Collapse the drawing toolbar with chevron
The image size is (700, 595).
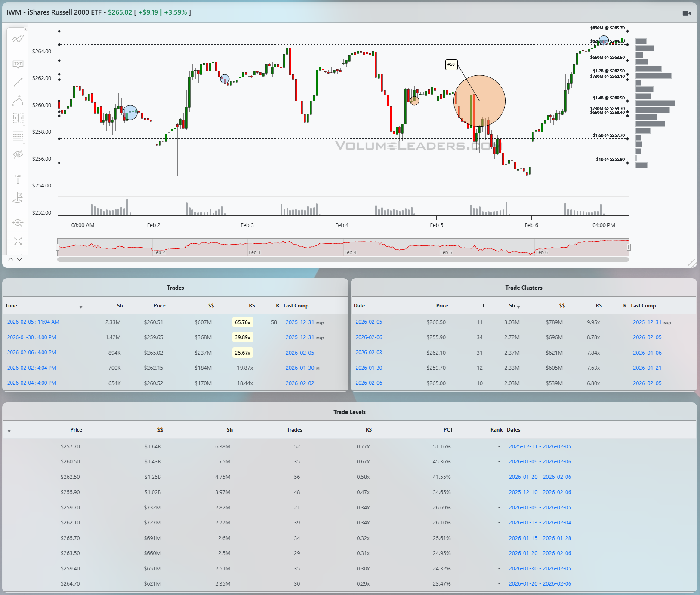coord(25,29)
